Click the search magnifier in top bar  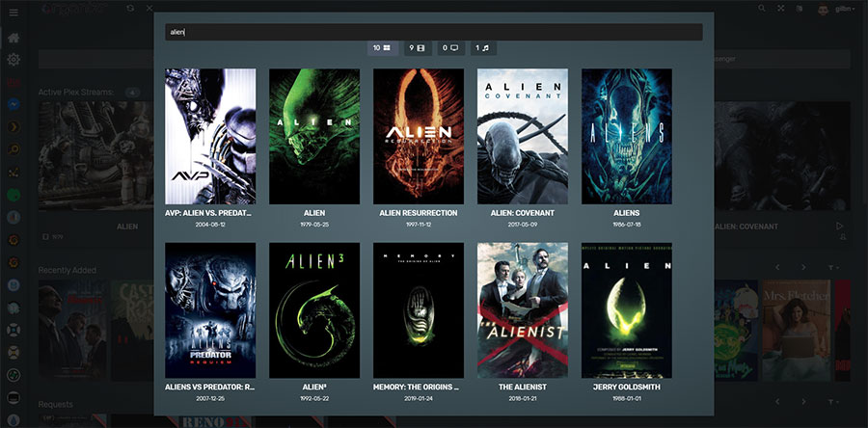coord(761,9)
